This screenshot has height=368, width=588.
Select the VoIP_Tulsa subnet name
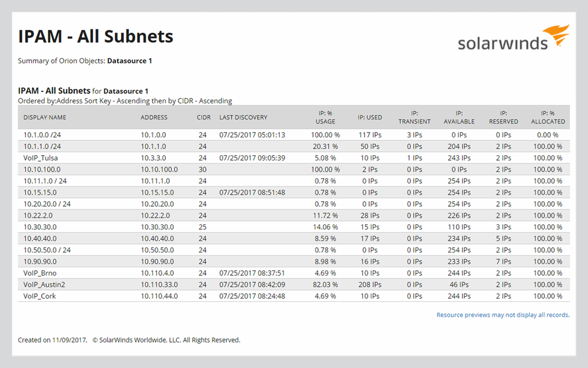click(41, 158)
